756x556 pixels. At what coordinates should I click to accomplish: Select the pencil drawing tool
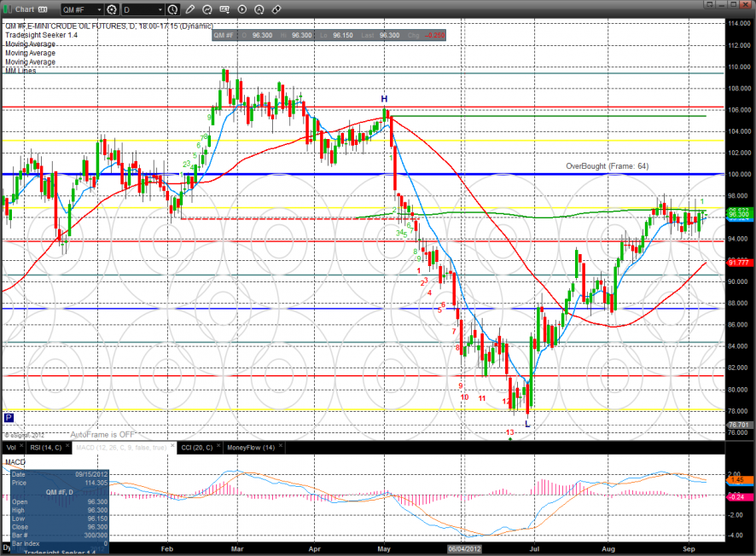pyautogui.click(x=189, y=9)
